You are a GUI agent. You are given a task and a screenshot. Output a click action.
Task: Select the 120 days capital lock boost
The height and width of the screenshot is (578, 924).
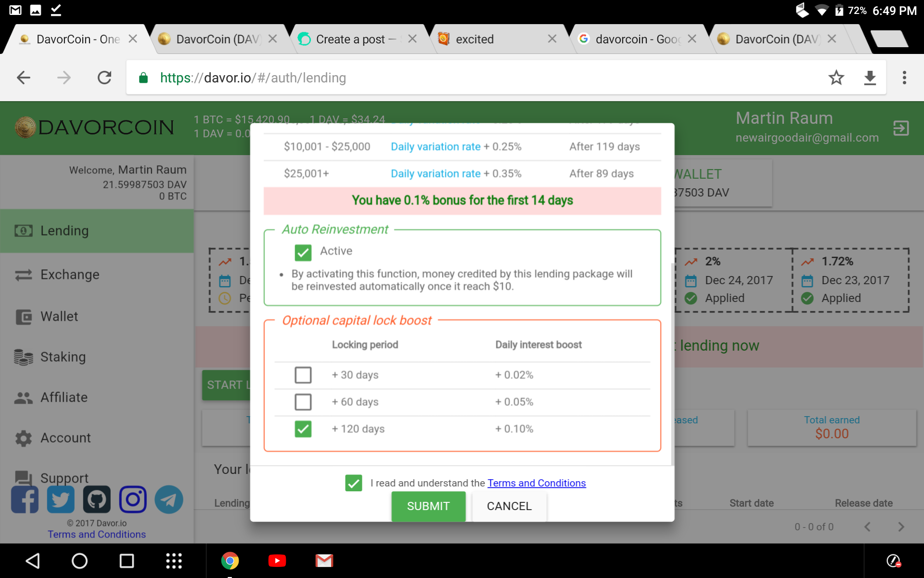point(303,428)
